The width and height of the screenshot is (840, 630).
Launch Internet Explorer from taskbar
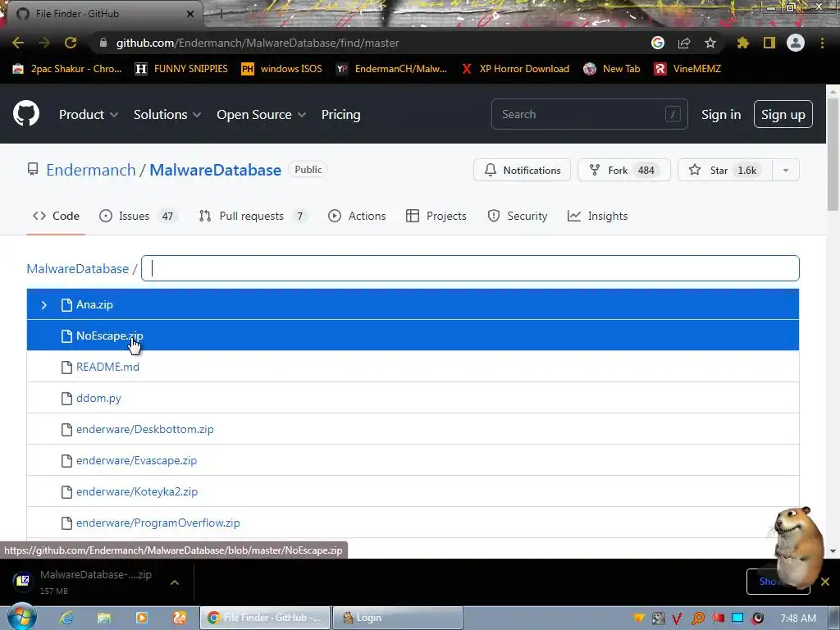click(66, 618)
